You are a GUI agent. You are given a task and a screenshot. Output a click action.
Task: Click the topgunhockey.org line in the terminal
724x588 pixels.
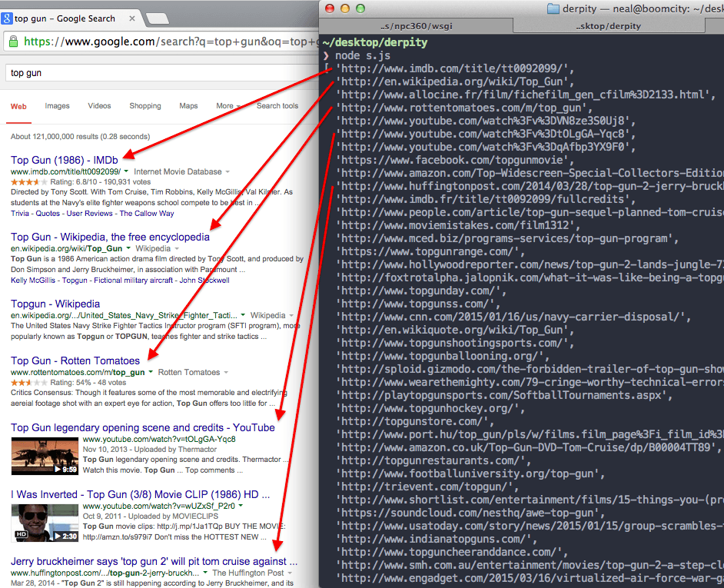(x=430, y=409)
